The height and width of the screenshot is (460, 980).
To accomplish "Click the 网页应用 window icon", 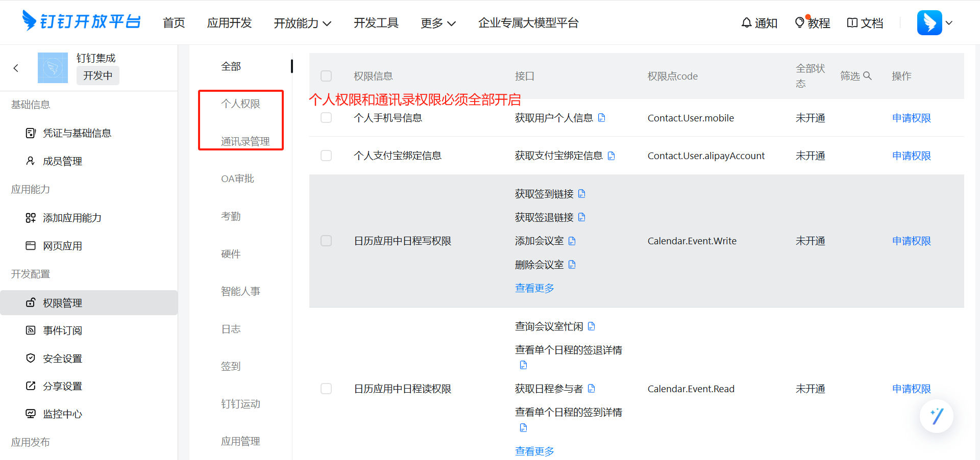I will tap(31, 246).
